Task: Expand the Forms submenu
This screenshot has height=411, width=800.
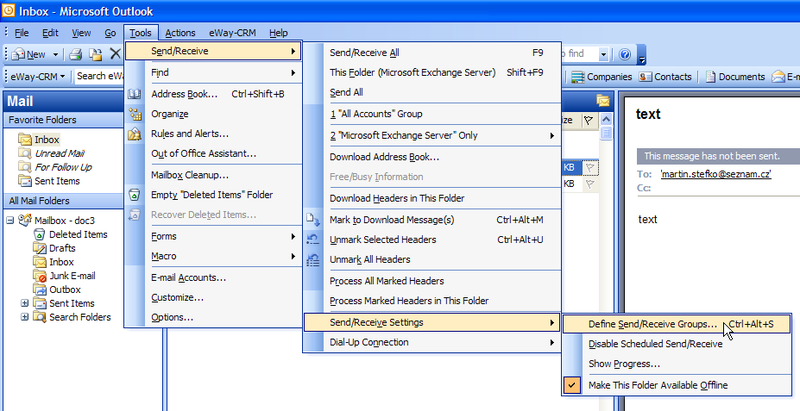Action: [x=293, y=237]
